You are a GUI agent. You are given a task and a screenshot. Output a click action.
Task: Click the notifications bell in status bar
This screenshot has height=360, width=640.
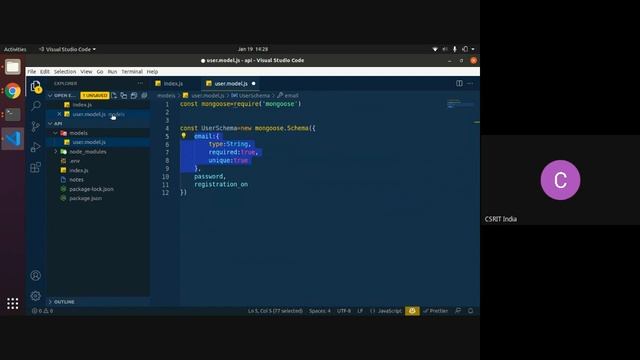tap(471, 311)
